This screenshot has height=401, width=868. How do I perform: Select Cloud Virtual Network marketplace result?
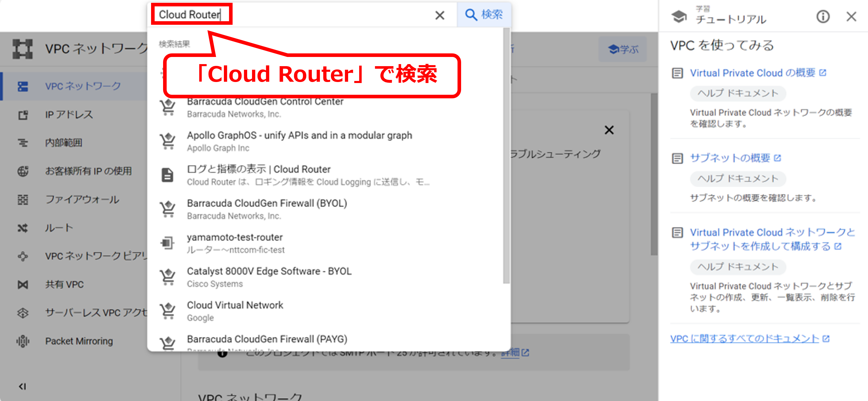coord(235,305)
